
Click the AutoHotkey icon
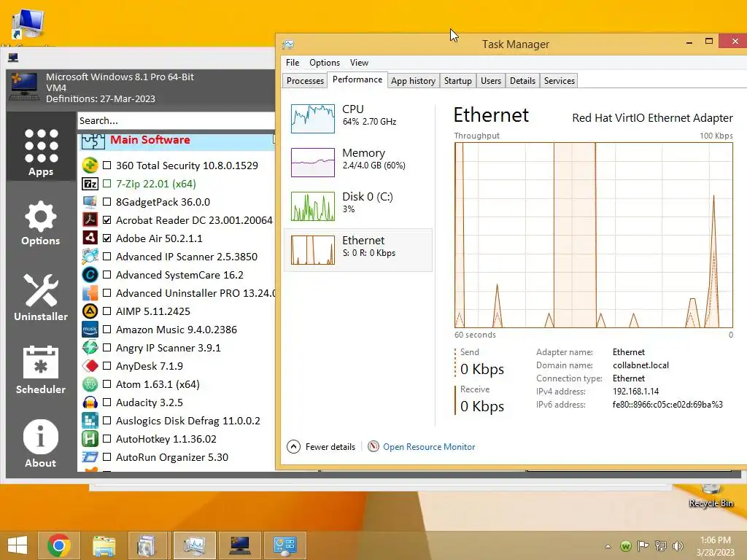coord(90,438)
